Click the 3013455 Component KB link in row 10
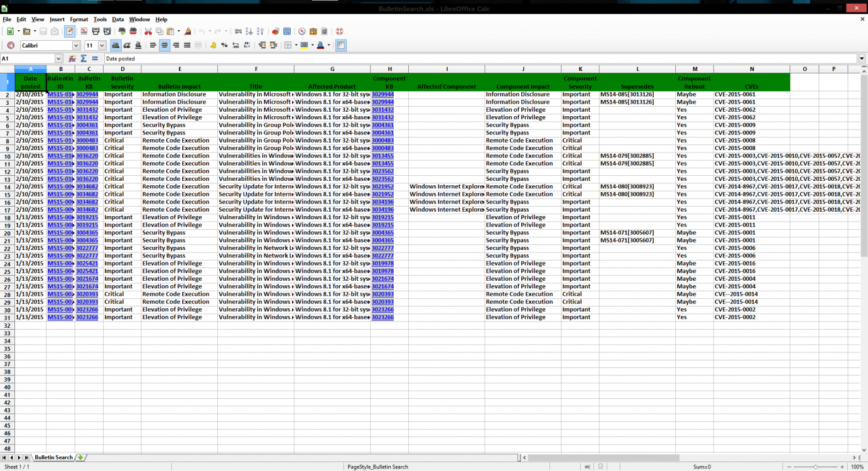 tap(382, 156)
